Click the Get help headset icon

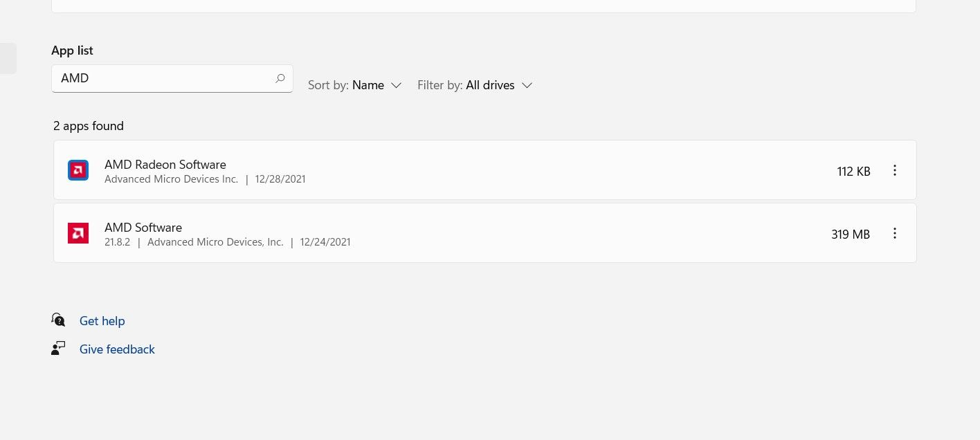[59, 320]
